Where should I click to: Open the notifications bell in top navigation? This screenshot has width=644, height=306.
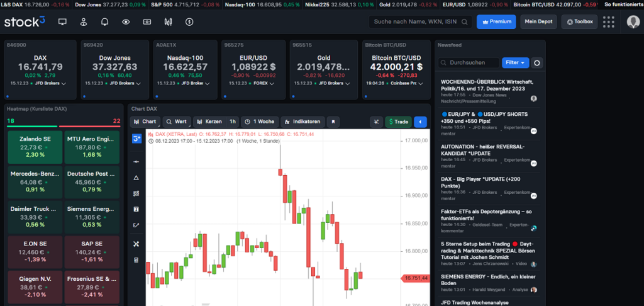click(x=104, y=22)
